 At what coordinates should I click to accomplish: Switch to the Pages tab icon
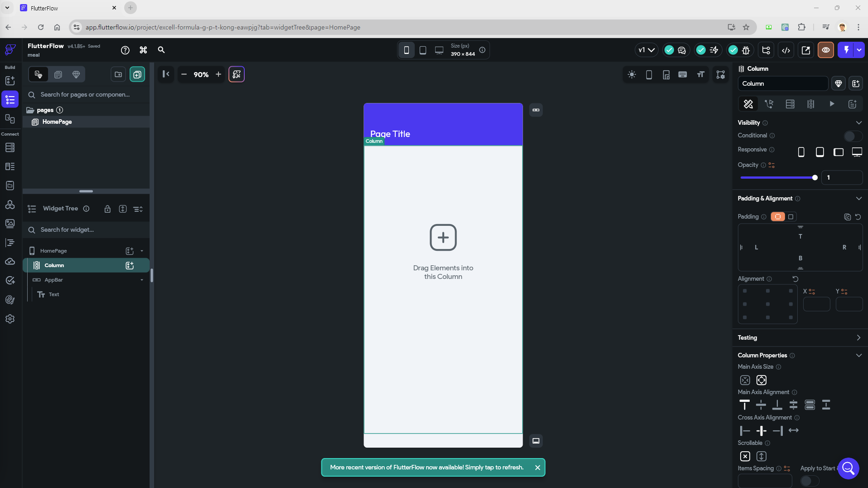point(39,74)
